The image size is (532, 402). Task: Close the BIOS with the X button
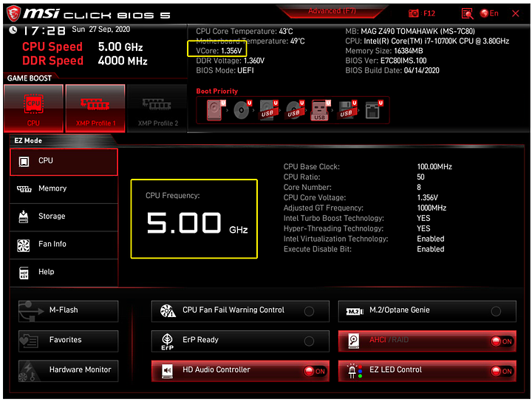[516, 13]
